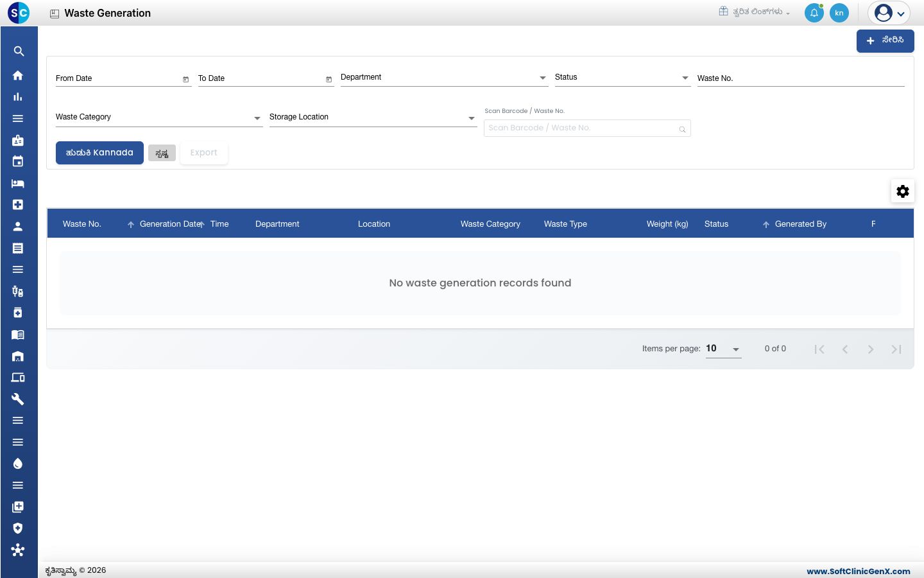The height and width of the screenshot is (578, 924).
Task: Open the warehouse icon in the sidebar
Action: point(18,356)
